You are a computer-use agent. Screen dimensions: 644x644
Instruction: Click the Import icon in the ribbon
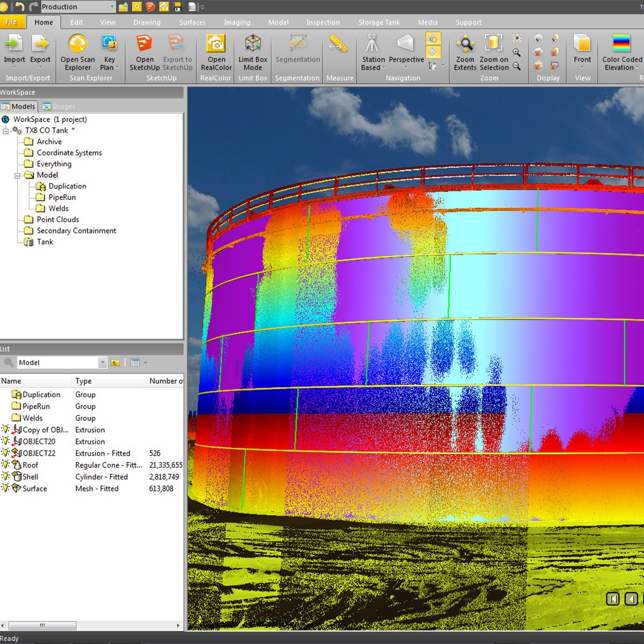(x=14, y=44)
